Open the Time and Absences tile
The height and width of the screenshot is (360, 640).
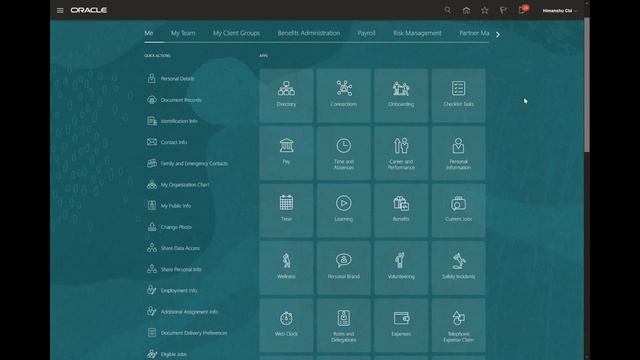344,153
